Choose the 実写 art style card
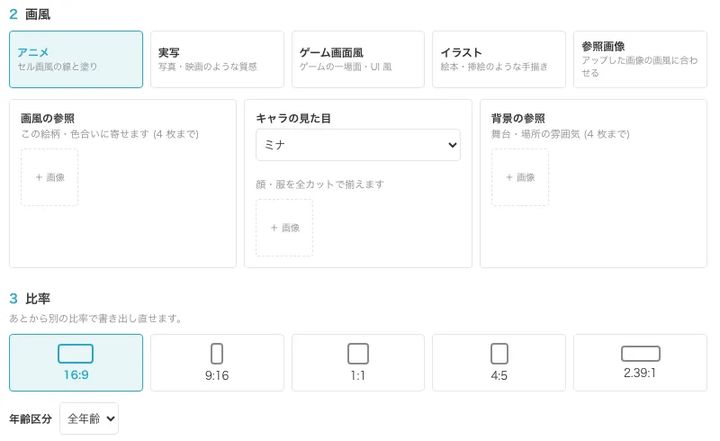The image size is (720, 441). pos(217,59)
